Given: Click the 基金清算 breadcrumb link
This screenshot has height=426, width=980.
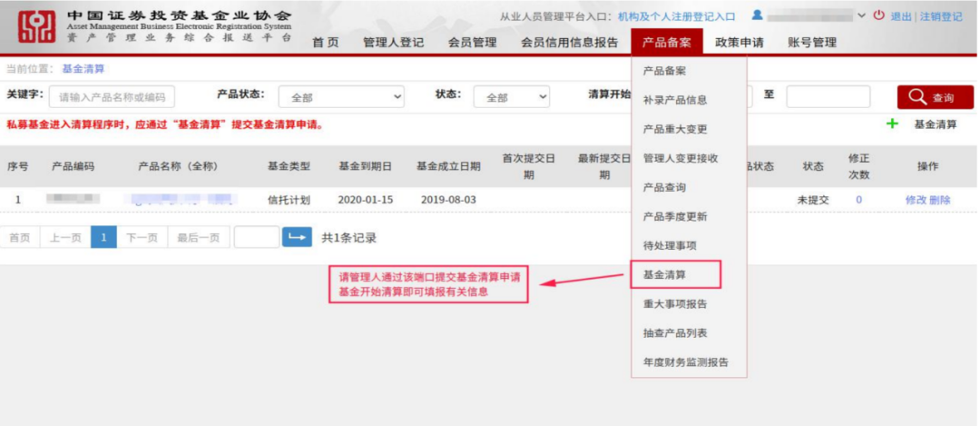Looking at the screenshot, I should 83,69.
